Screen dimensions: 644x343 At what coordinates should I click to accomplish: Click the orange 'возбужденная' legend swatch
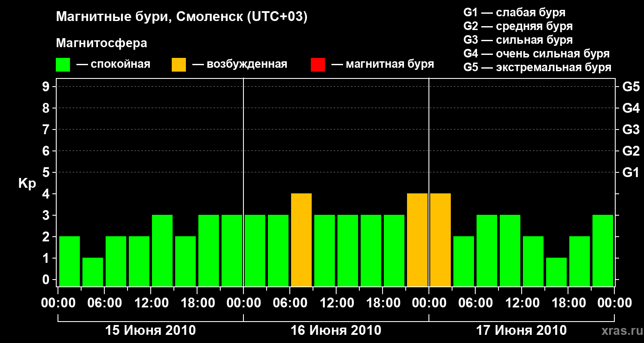179,65
